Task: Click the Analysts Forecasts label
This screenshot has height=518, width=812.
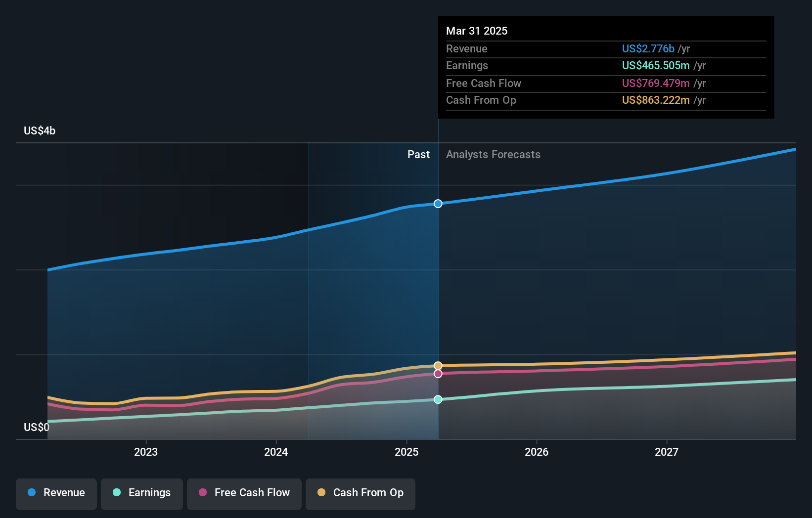Action: (493, 154)
